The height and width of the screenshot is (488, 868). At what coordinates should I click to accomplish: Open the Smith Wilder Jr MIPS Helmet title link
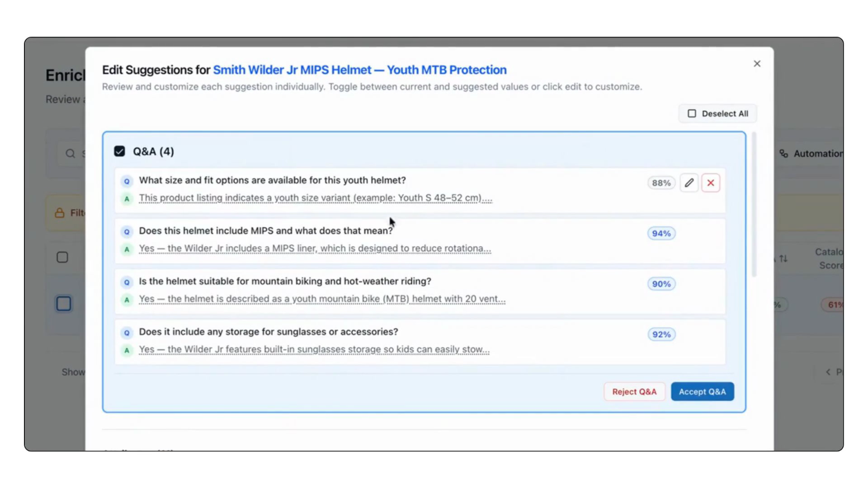(x=360, y=70)
